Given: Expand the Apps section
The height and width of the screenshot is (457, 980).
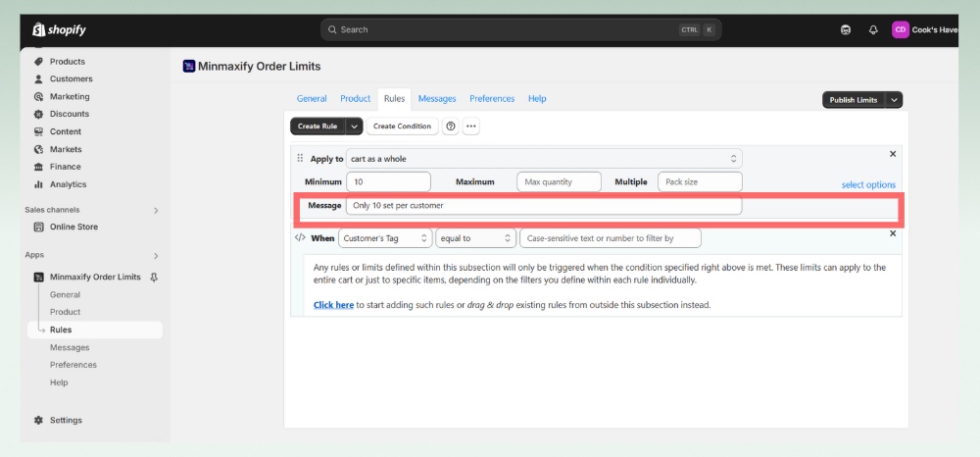Looking at the screenshot, I should coord(156,256).
